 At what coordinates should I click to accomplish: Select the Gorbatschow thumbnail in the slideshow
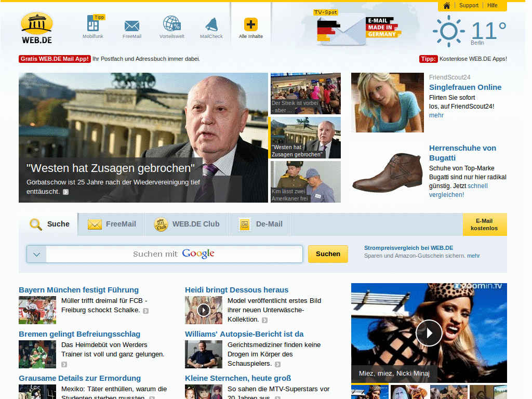tap(305, 138)
